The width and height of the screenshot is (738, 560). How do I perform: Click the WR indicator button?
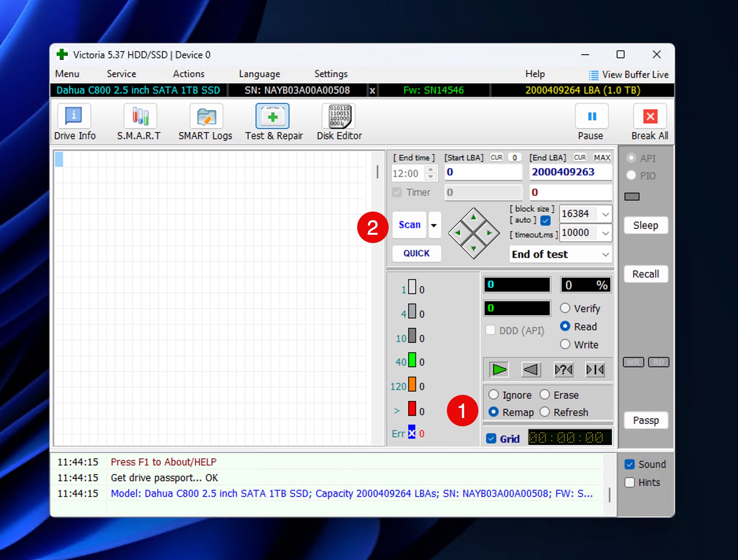633,362
